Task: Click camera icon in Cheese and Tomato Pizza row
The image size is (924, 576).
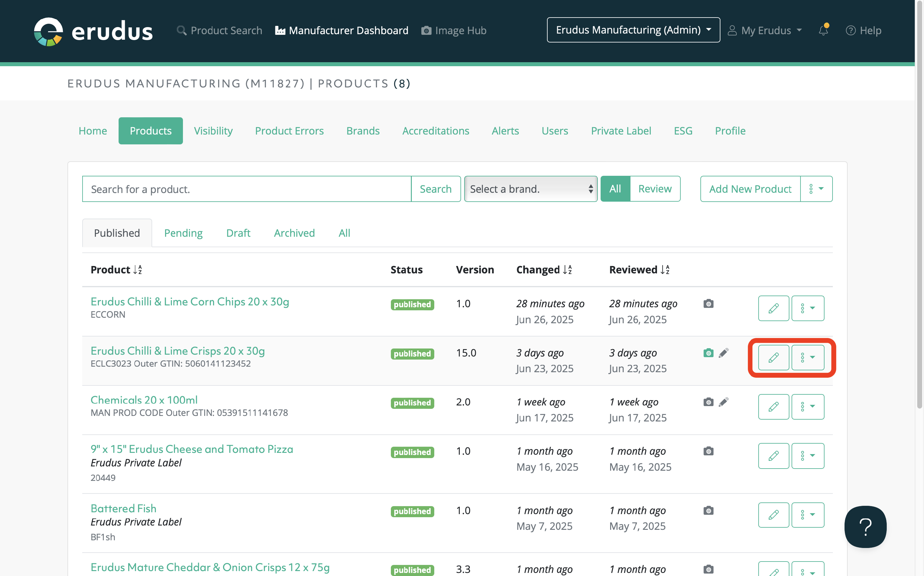Action: click(x=708, y=451)
